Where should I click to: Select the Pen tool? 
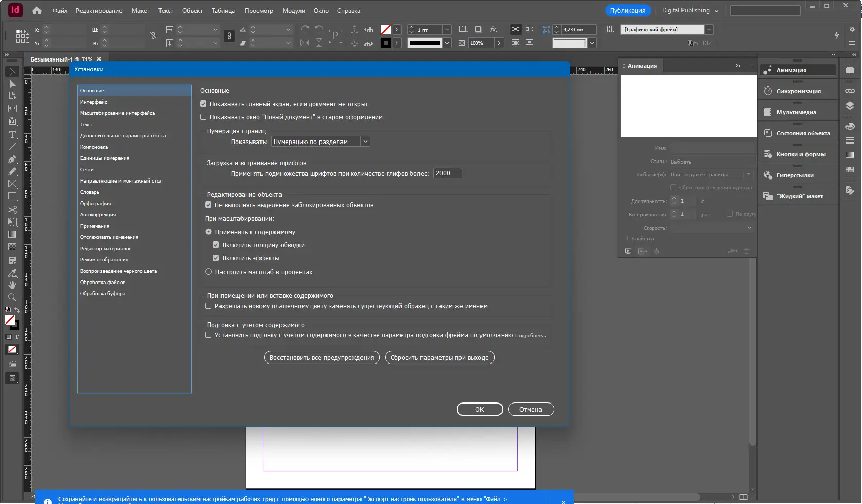pyautogui.click(x=12, y=159)
